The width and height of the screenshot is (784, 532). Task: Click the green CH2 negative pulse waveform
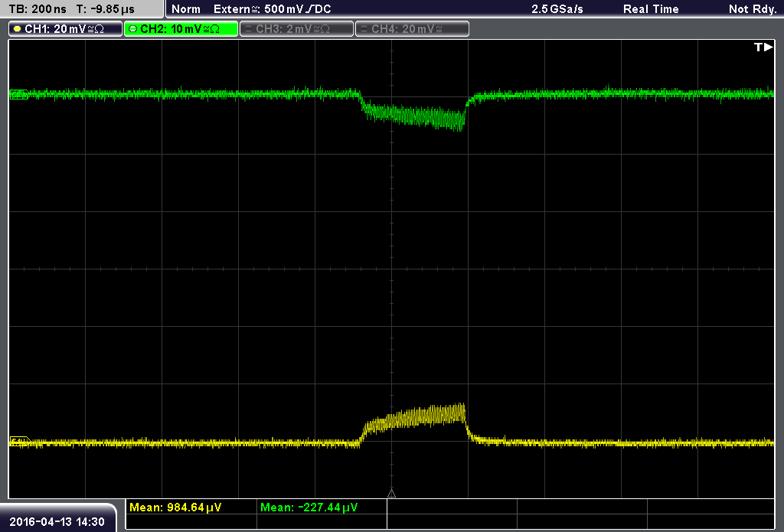[414, 116]
